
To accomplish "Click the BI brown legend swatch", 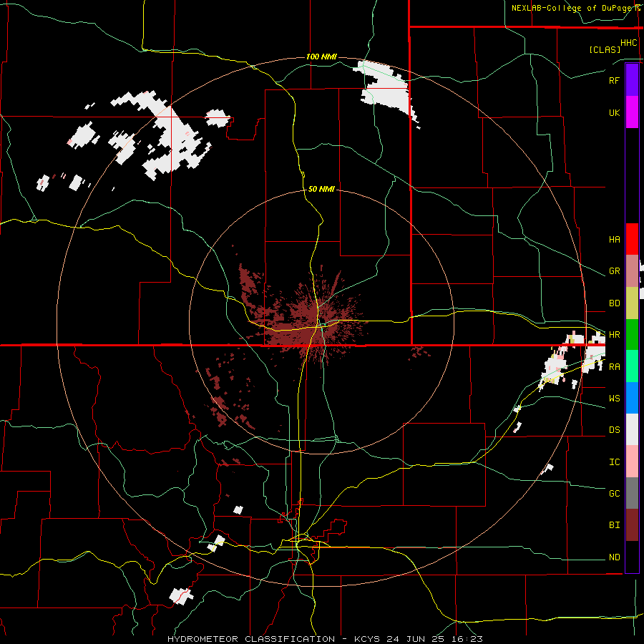I will (x=632, y=525).
